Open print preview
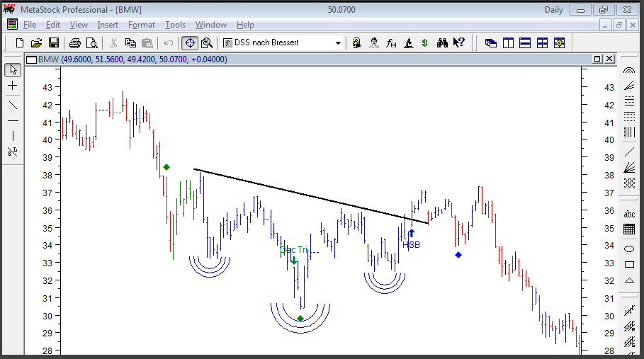Screen dimensions: 644x359 pyautogui.click(x=92, y=42)
